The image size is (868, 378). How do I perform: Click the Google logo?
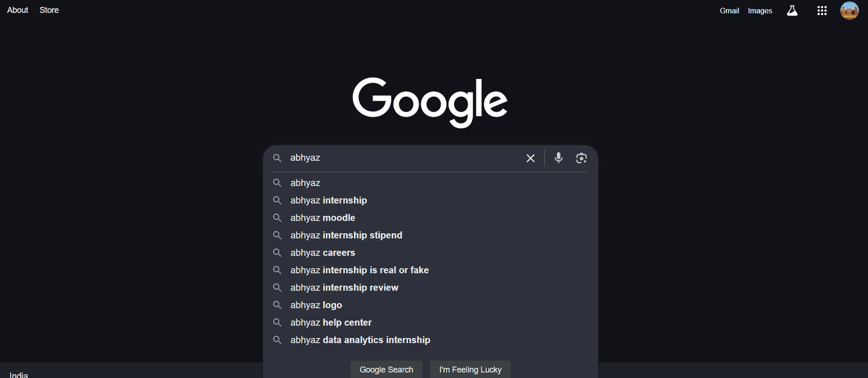pyautogui.click(x=430, y=102)
